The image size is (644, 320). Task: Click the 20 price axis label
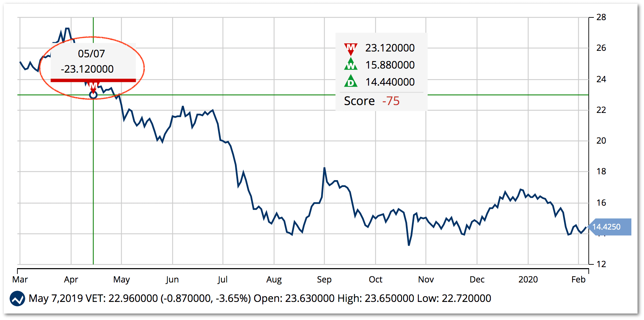(601, 141)
